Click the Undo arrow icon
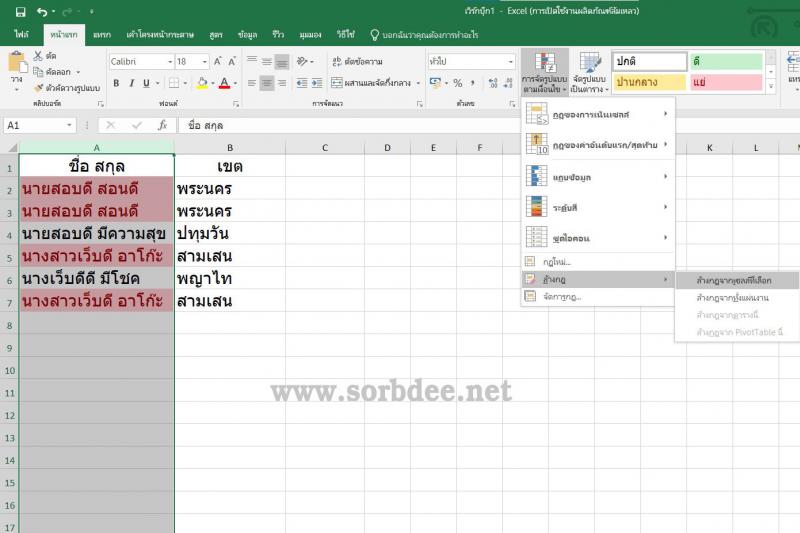Viewport: 800px width, 533px height. (x=42, y=11)
